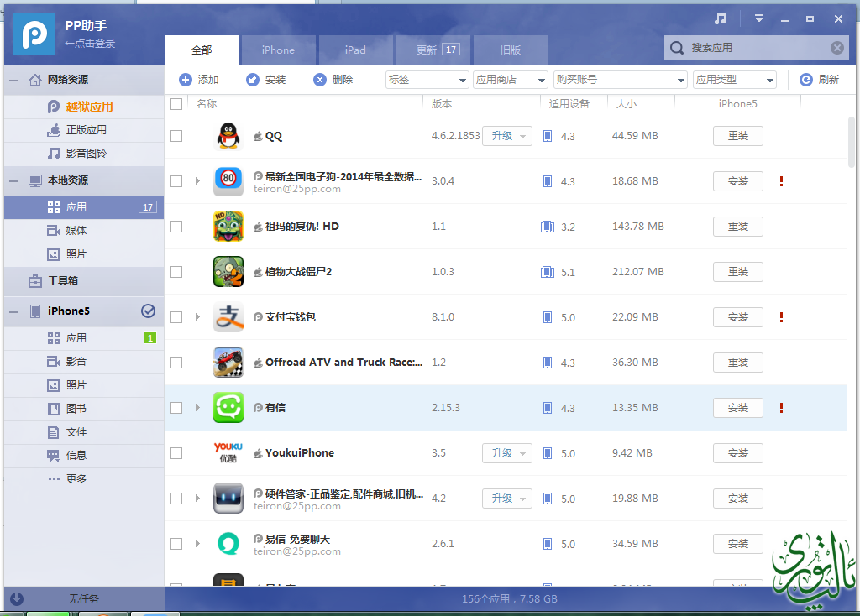Click the 最新全国电子狗 app icon

click(x=228, y=181)
